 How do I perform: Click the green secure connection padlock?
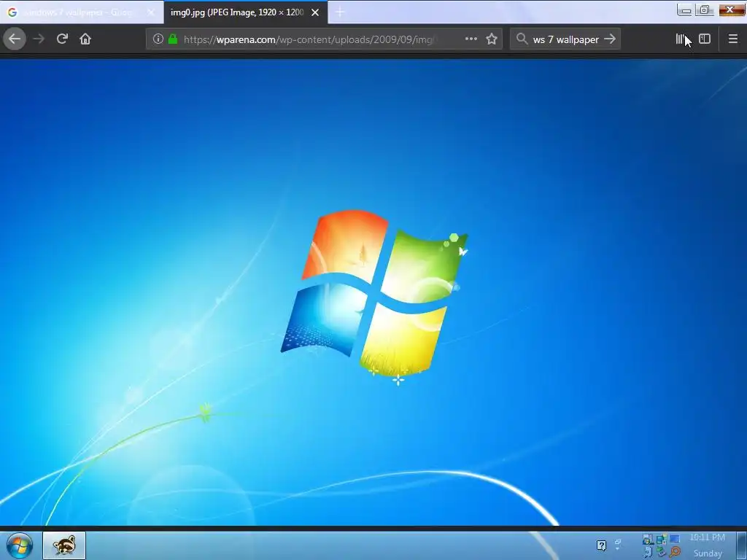click(x=173, y=39)
